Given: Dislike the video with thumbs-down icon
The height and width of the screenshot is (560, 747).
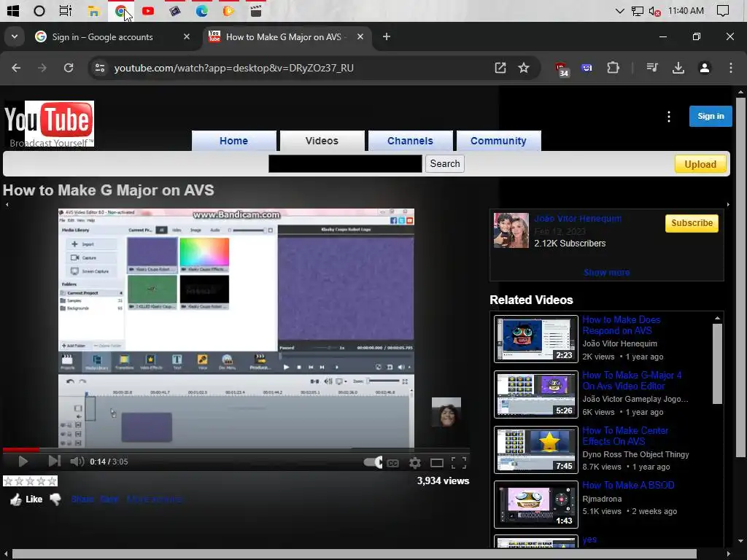Looking at the screenshot, I should point(55,499).
